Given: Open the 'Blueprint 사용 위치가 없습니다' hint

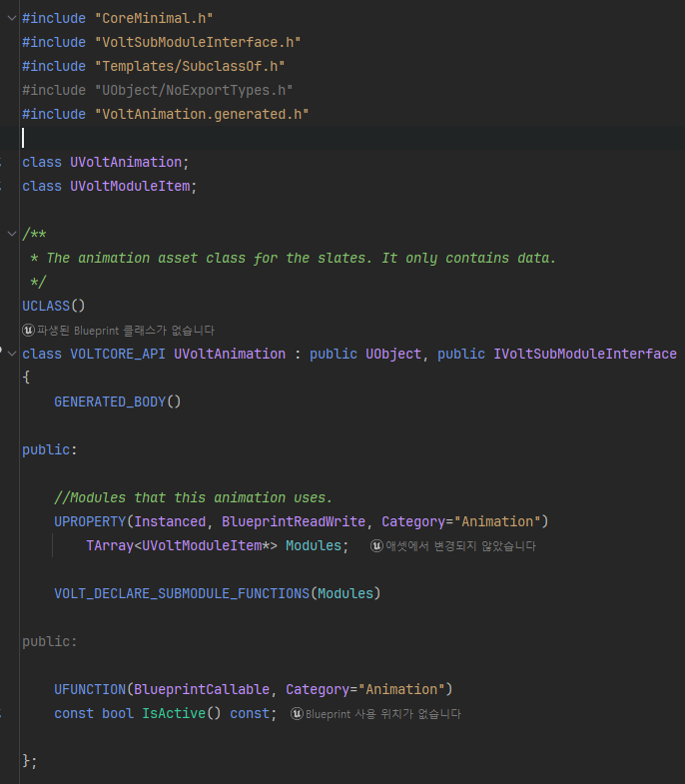Looking at the screenshot, I should point(382,714).
